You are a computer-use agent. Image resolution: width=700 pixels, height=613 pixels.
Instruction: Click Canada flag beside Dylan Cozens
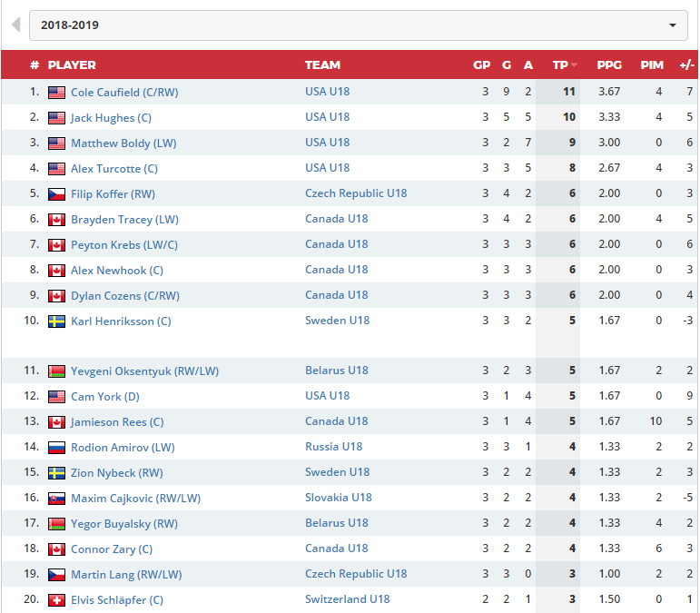click(56, 296)
